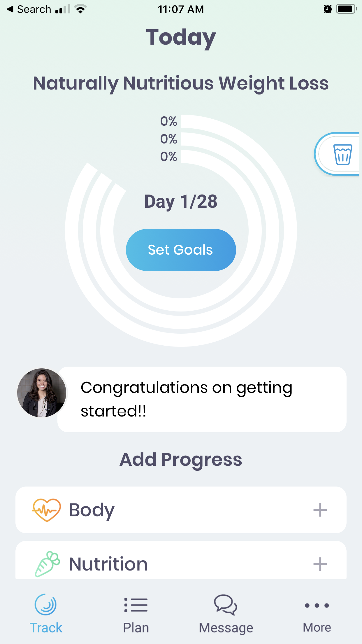
Task: Switch to the Plan tab
Action: pyautogui.click(x=136, y=628)
